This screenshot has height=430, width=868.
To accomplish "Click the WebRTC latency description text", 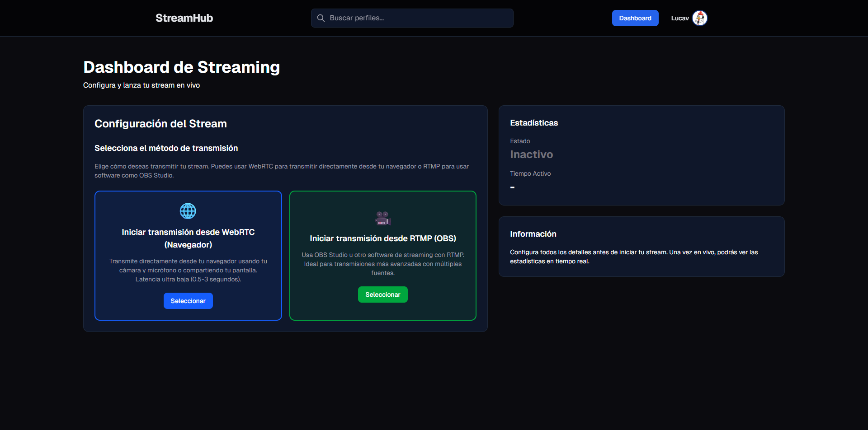I will click(x=188, y=270).
